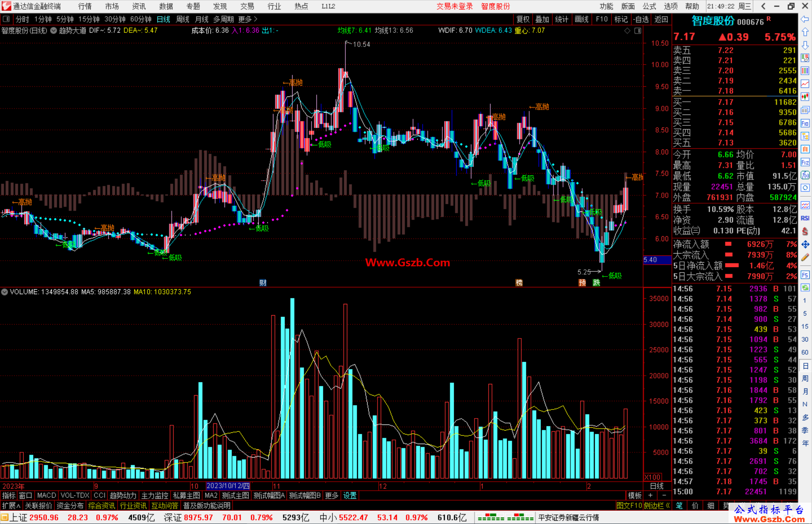
Task: Click the 榜 marker on the chart bottom
Action: tap(519, 282)
